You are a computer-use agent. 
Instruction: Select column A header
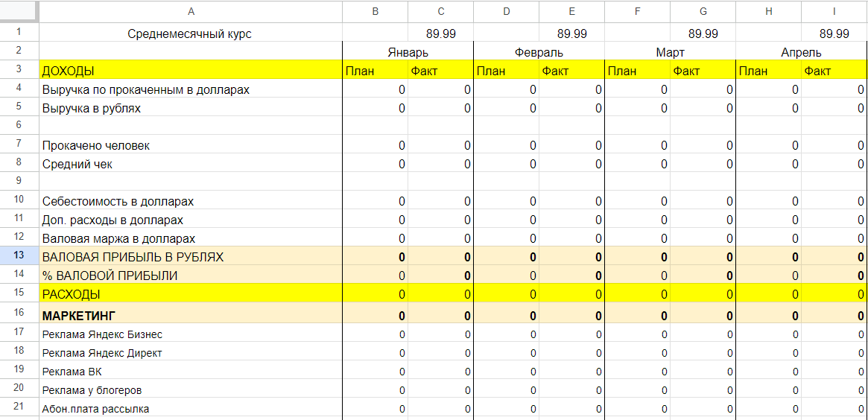191,11
